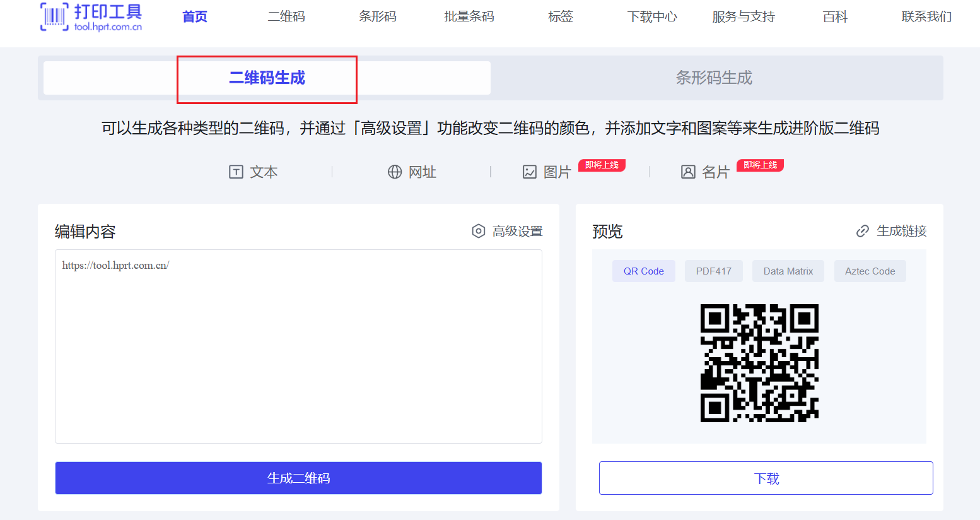Switch to the 二维码生成 tab
The height and width of the screenshot is (520, 980).
pyautogui.click(x=267, y=78)
